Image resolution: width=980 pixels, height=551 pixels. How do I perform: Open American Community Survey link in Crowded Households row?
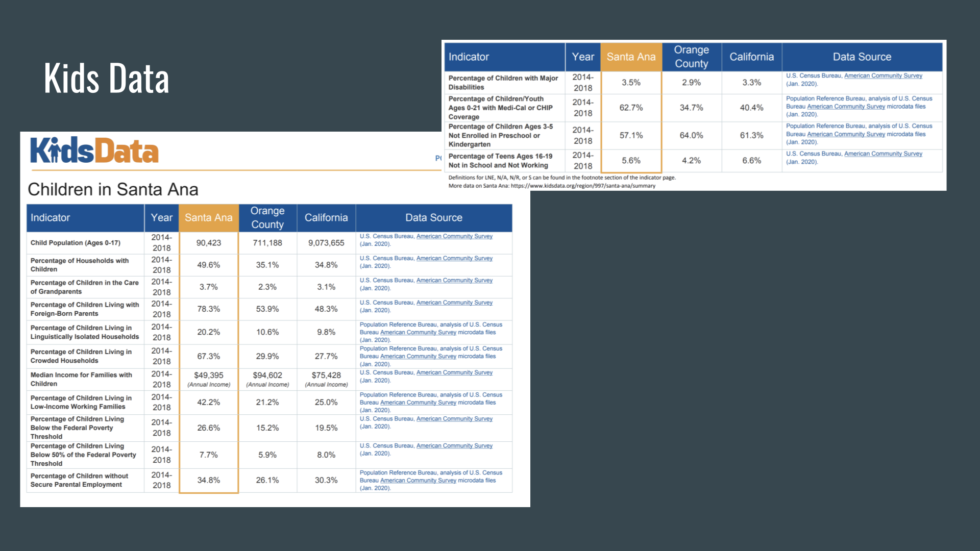pos(418,356)
